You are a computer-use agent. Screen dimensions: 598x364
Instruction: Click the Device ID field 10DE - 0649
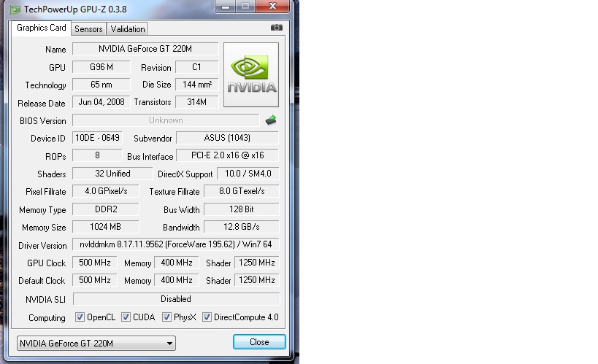[97, 138]
